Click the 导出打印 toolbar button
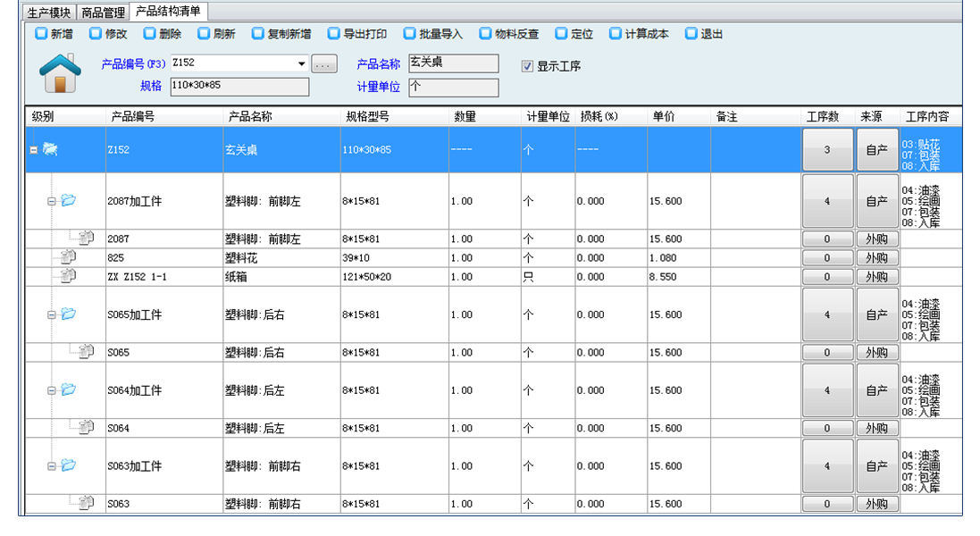 pyautogui.click(x=356, y=34)
